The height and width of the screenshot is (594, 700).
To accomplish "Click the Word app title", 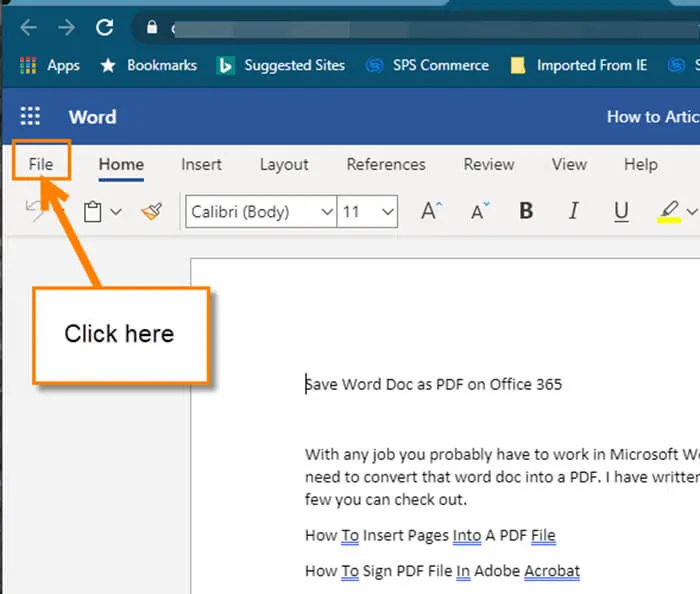I will click(92, 117).
